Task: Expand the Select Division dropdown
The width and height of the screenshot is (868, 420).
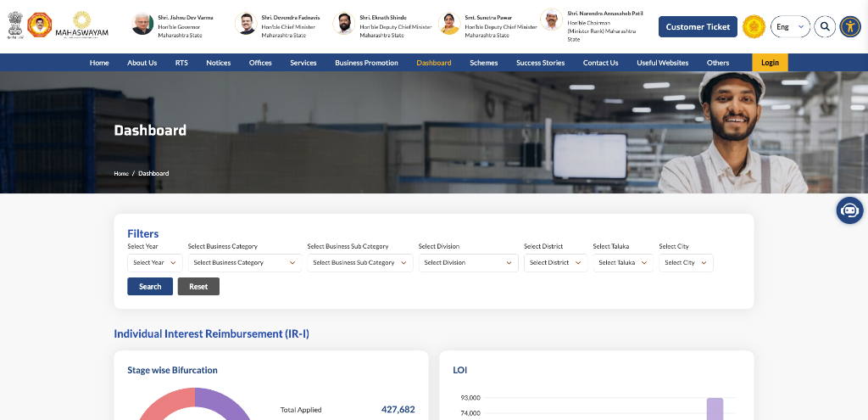Action: [468, 263]
